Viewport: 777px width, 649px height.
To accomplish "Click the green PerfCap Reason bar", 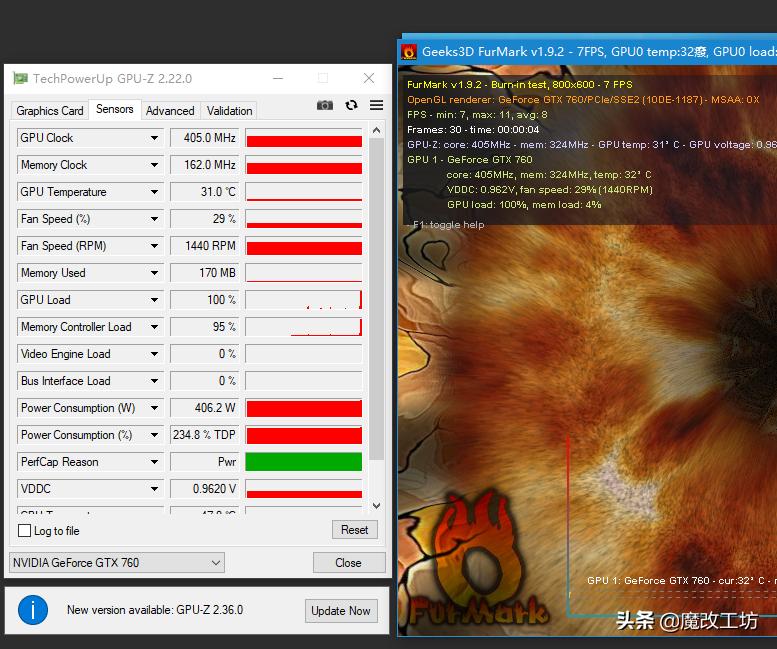I will coord(304,462).
